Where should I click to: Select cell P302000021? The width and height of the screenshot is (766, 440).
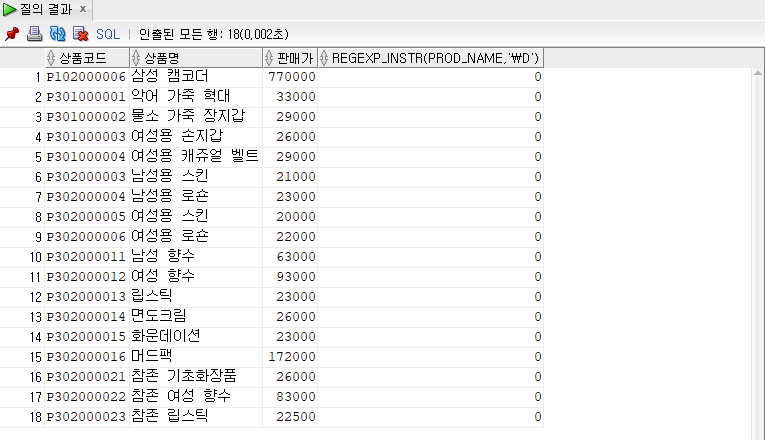[87, 377]
